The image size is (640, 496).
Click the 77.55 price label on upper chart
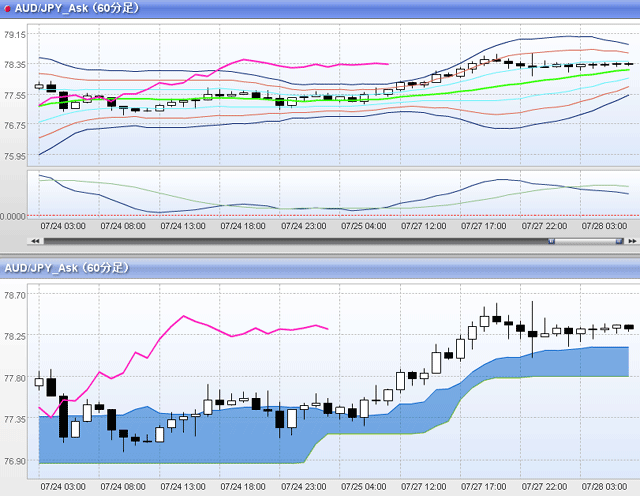[x=14, y=96]
